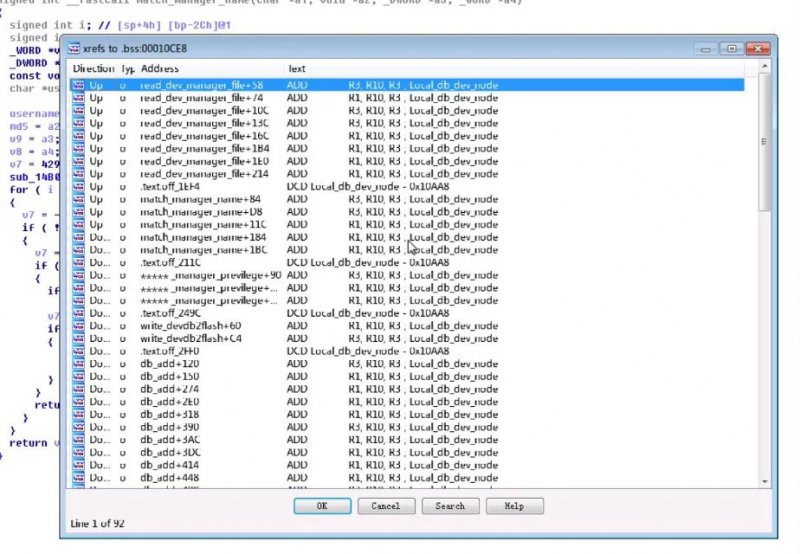This screenshot has height=554, width=800.
Task: Click the icon of the match_manager_name+84 row
Action: click(x=78, y=199)
